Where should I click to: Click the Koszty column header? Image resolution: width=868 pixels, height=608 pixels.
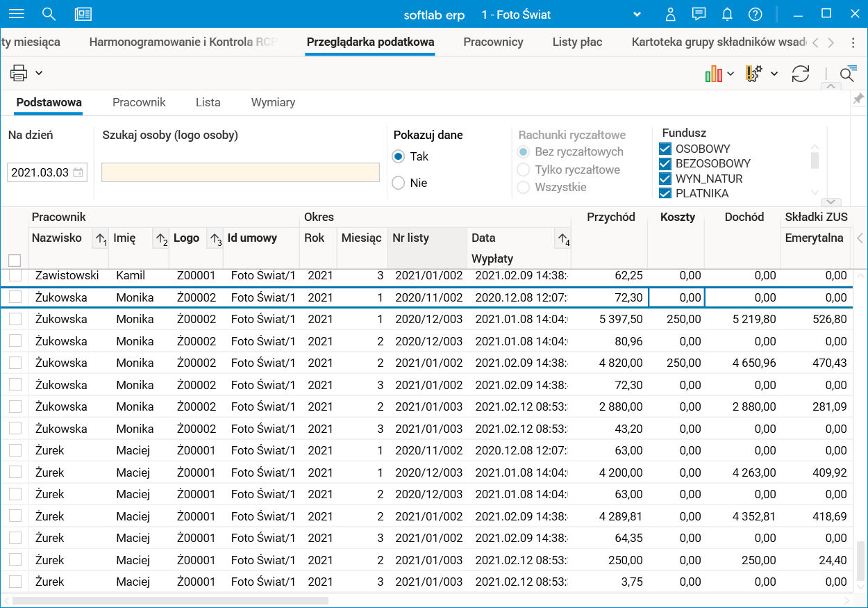[677, 217]
